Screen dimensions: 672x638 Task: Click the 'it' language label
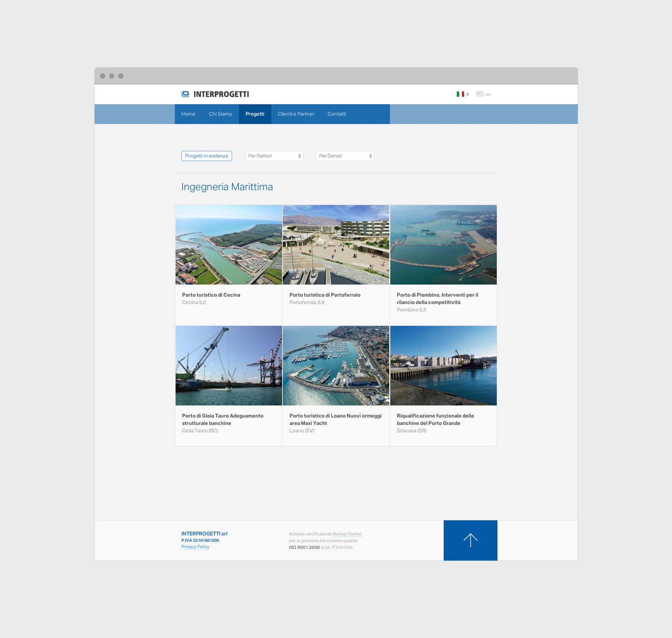pyautogui.click(x=468, y=94)
